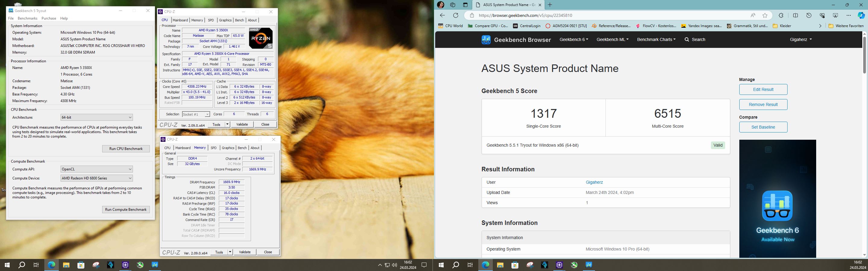Click Edit Result button
Viewport: 868px width, 271px height.
(763, 89)
